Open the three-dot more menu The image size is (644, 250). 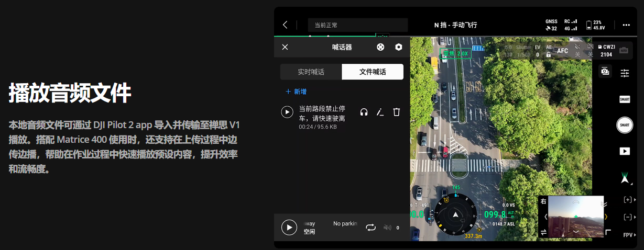(x=626, y=25)
